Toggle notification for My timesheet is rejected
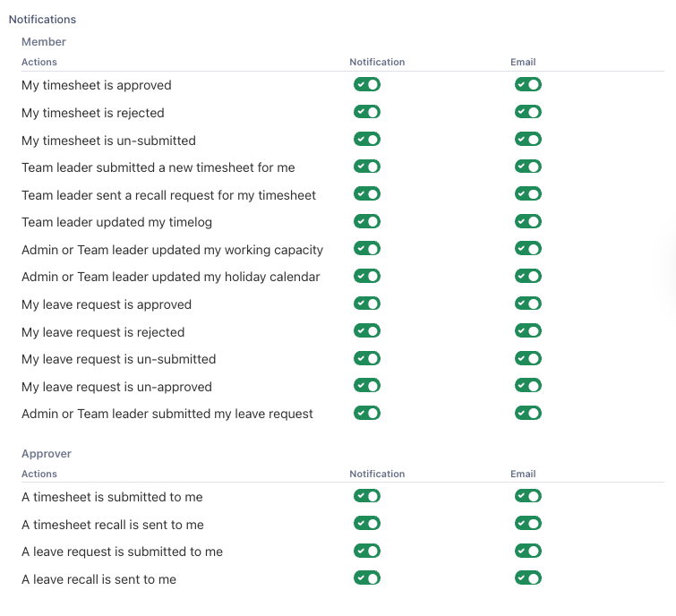The height and width of the screenshot is (616, 676). click(367, 112)
